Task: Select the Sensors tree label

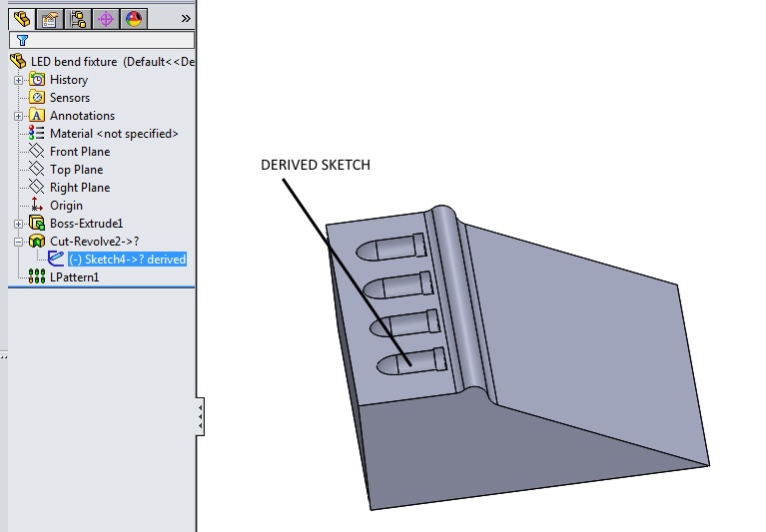Action: (x=70, y=98)
